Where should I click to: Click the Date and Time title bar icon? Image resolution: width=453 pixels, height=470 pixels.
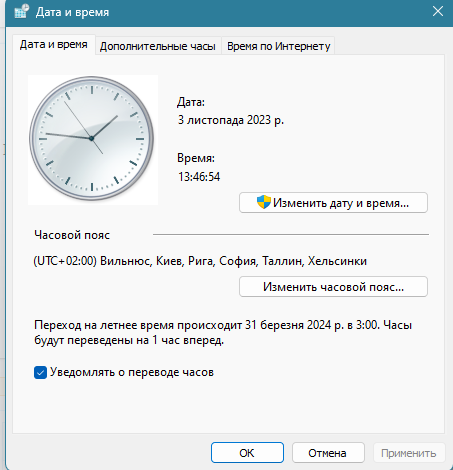(x=22, y=12)
